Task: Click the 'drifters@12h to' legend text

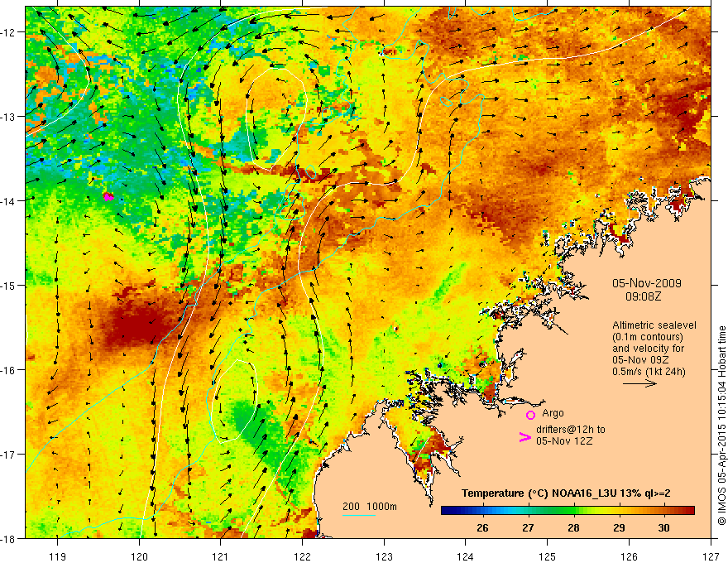Action: click(571, 430)
